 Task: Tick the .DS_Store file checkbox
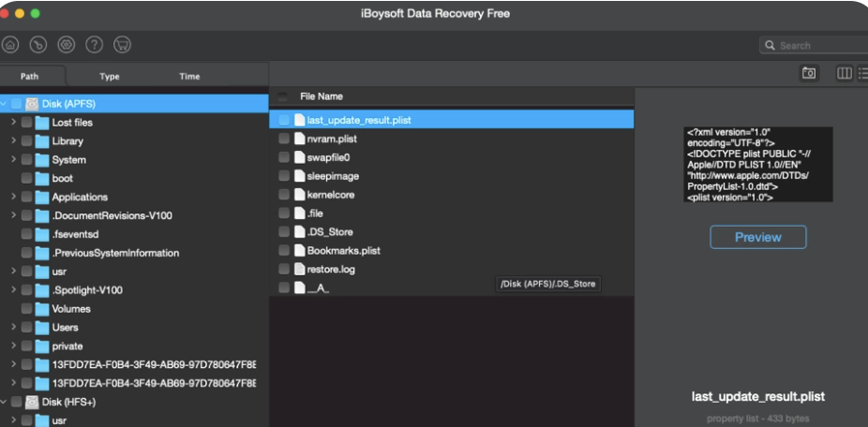(284, 231)
